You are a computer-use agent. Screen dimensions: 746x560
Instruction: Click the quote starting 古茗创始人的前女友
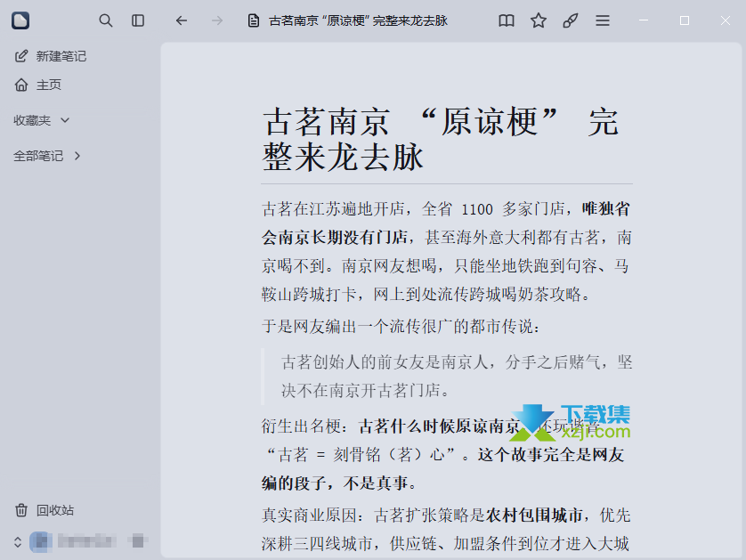pos(457,377)
